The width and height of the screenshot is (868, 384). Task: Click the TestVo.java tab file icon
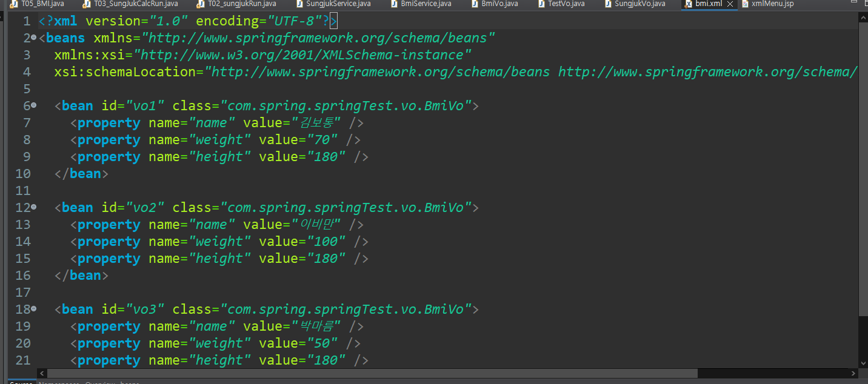coord(541,4)
